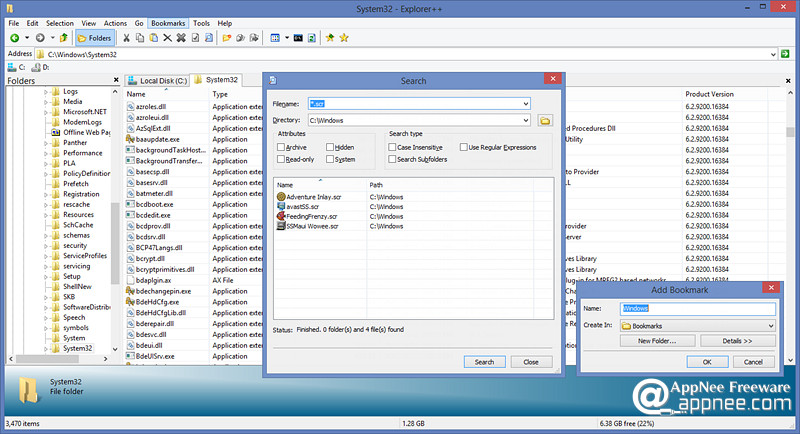Enable the Hidden attribute checkbox

pos(330,147)
